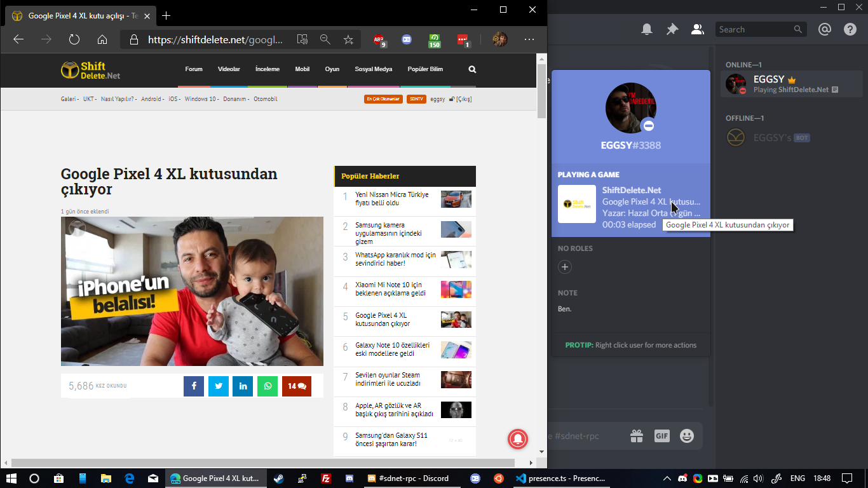Click the note field containing Ben.
Image resolution: width=868 pixels, height=488 pixels.
[x=631, y=309]
